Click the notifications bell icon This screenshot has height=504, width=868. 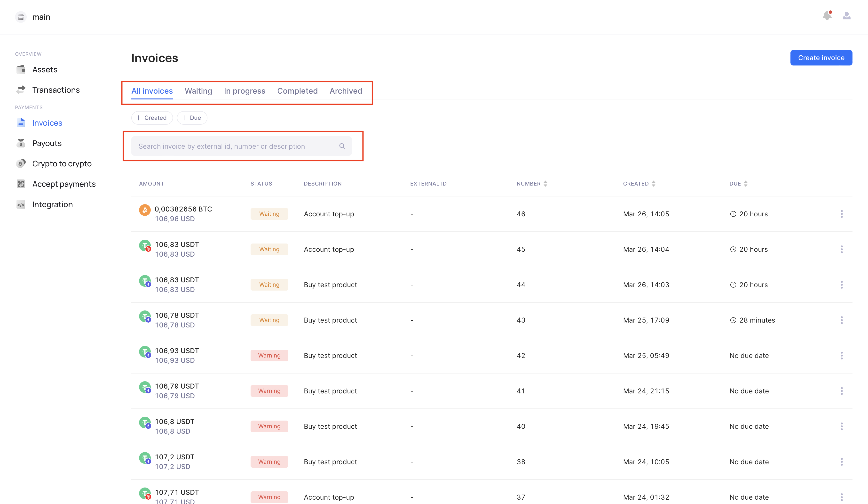click(x=827, y=16)
